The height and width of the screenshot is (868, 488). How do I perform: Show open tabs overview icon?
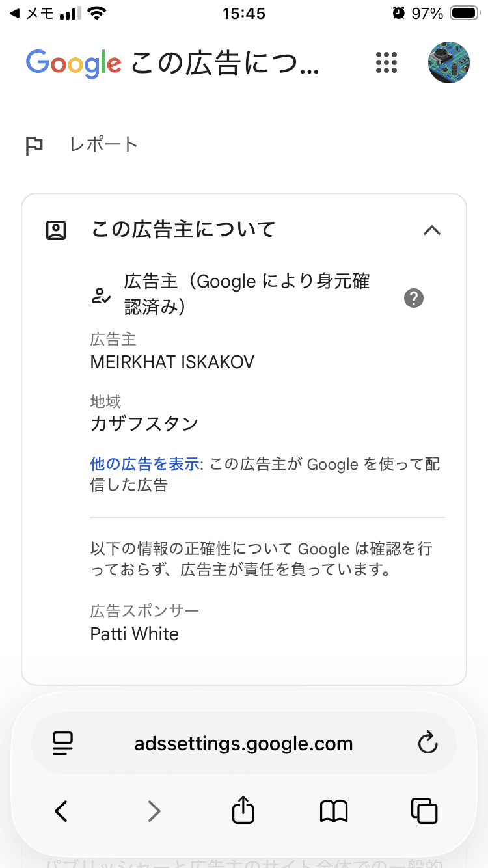pos(424,811)
